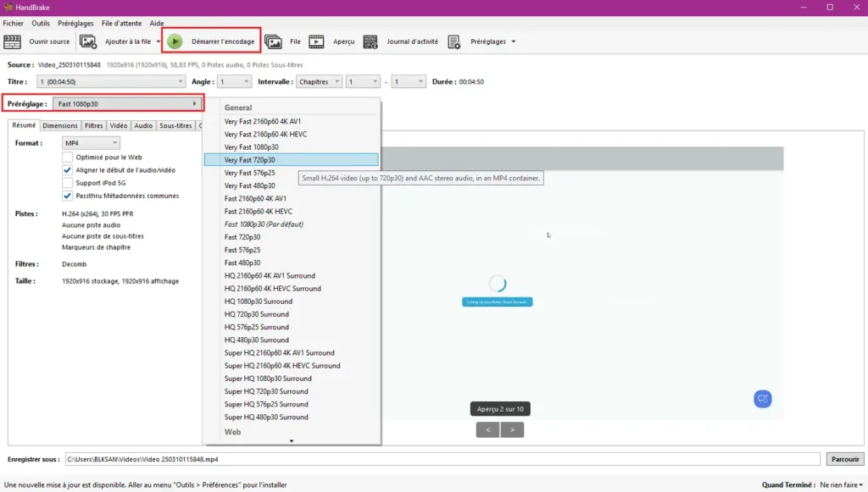868x492 pixels.
Task: Select the HQ 2160p60 4K AV1 Surround preset
Action: click(292, 275)
